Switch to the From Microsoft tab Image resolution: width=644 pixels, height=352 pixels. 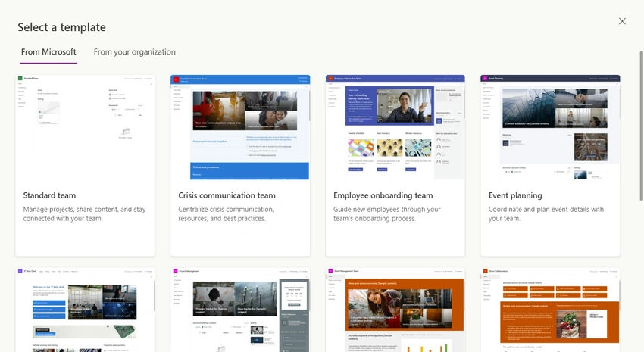48,52
